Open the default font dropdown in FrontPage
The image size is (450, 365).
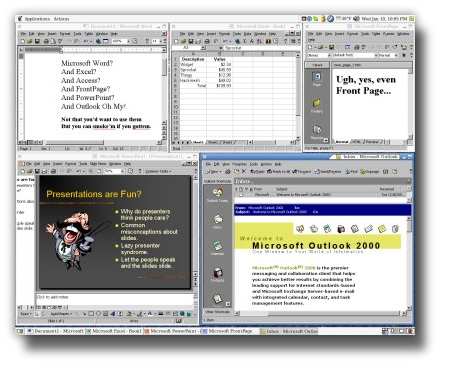pos(376,55)
